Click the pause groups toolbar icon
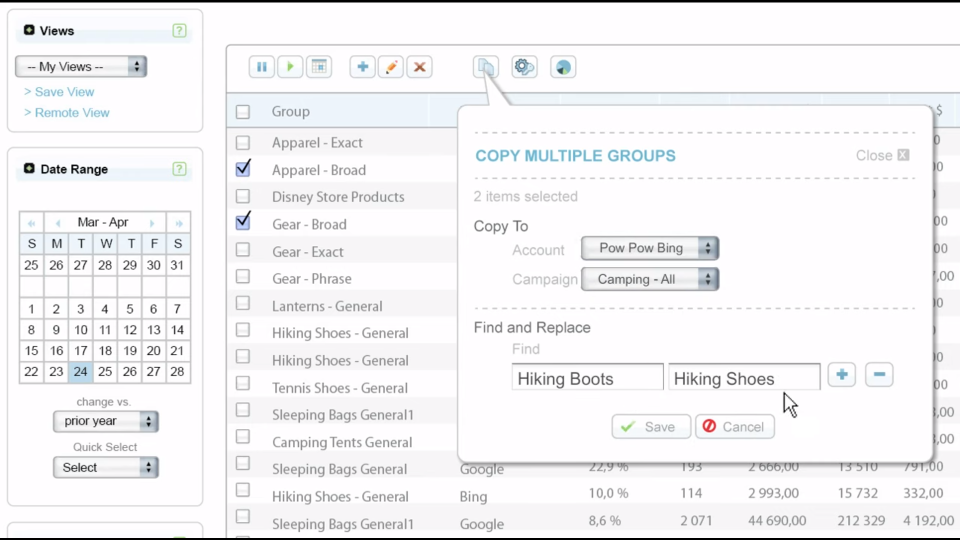This screenshot has width=960, height=540. [261, 67]
